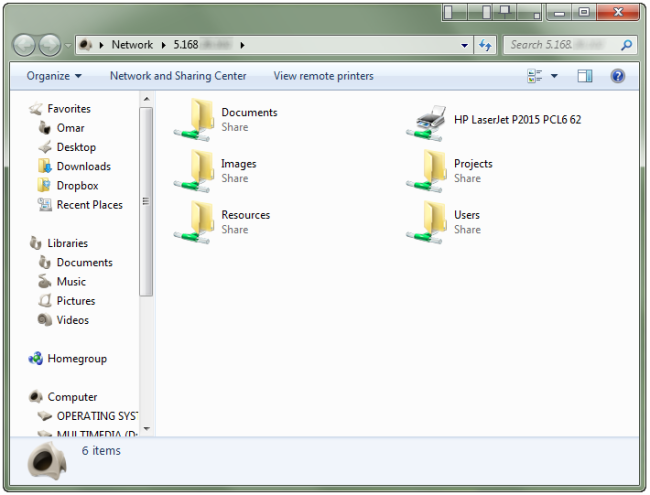Click the Back navigation arrow
This screenshot has height=495, width=650.
24,45
